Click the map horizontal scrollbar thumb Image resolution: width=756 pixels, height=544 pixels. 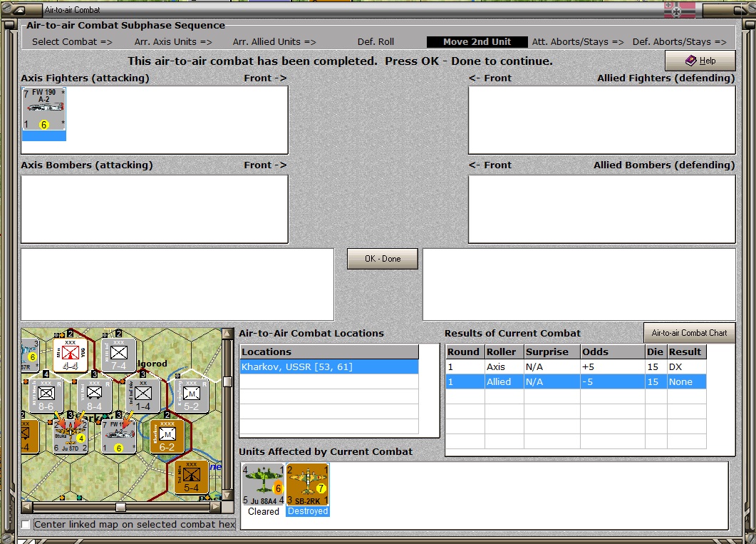[120, 507]
